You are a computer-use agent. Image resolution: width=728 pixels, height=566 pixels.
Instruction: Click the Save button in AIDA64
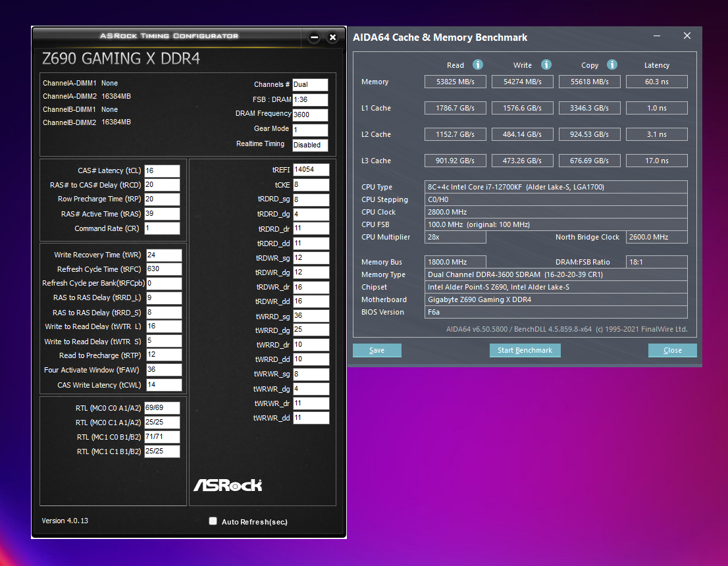(377, 350)
